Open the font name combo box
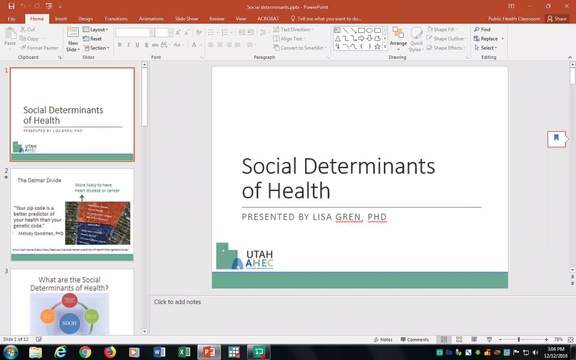 [x=134, y=33]
